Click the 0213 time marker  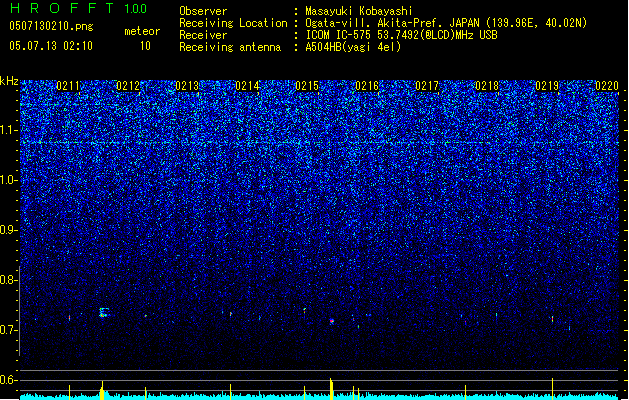point(187,85)
